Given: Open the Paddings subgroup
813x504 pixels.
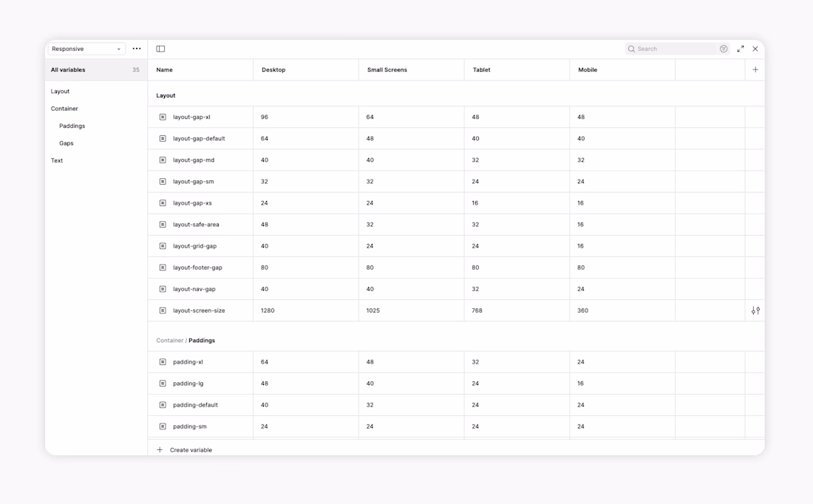Looking at the screenshot, I should pyautogui.click(x=72, y=126).
